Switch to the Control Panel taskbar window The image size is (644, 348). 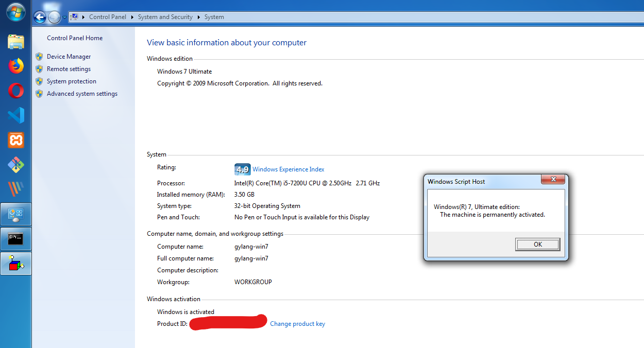(x=16, y=214)
